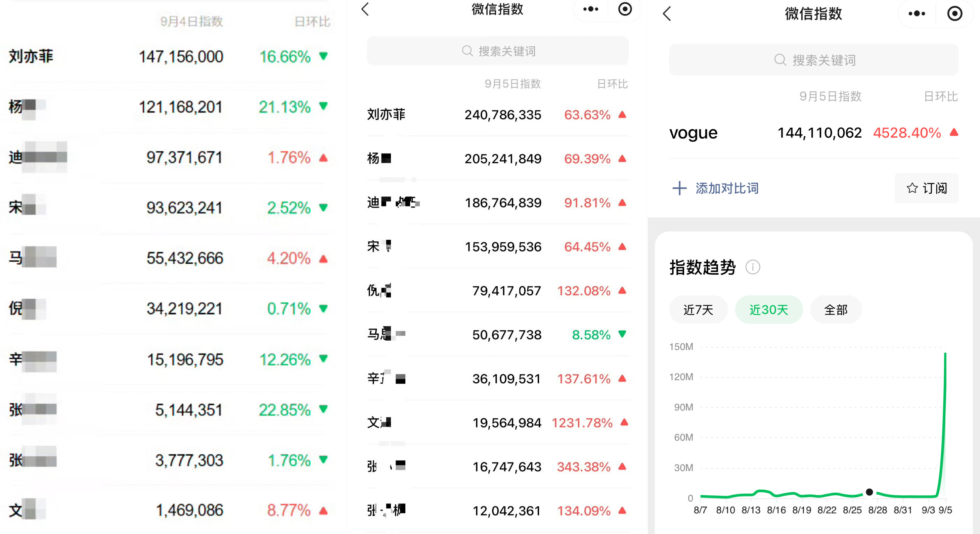Viewport: 980px width, 534px height.
Task: Tap the circular close icon in the vogue panel
Action: click(x=954, y=14)
